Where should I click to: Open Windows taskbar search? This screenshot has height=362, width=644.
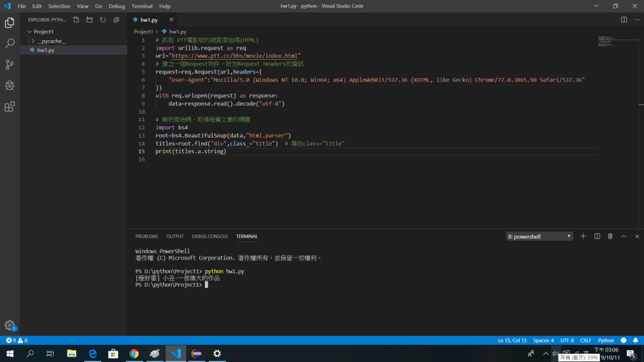tap(30, 353)
